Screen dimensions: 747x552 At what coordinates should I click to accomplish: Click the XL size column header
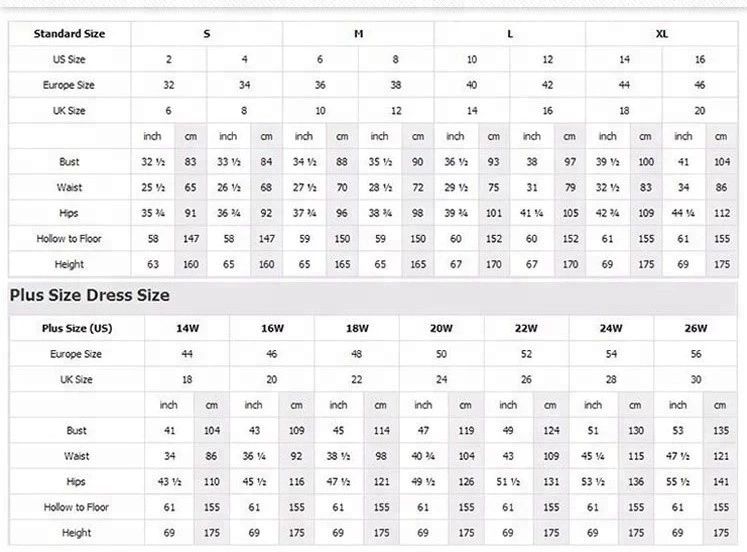coord(662,34)
